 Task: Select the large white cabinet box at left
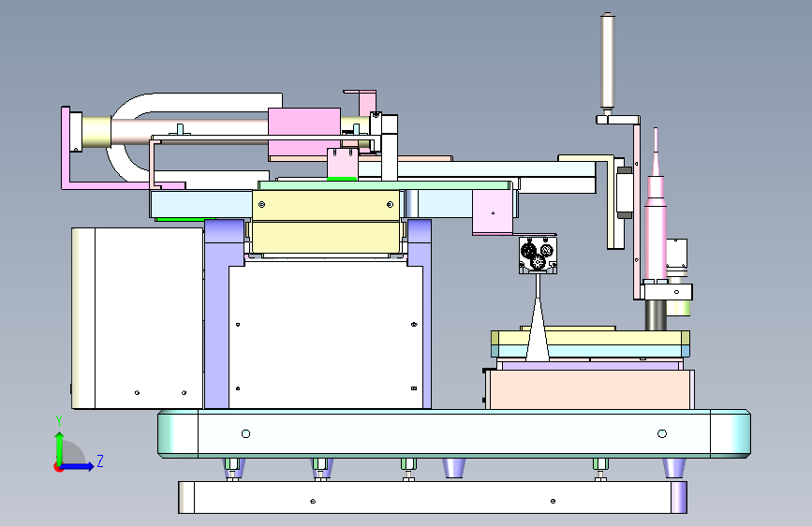[138, 318]
